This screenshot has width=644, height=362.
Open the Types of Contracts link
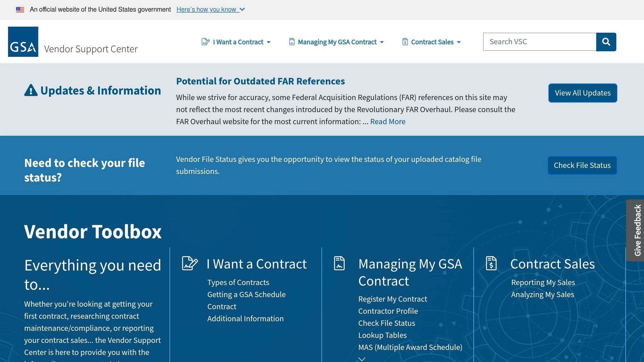click(x=238, y=282)
